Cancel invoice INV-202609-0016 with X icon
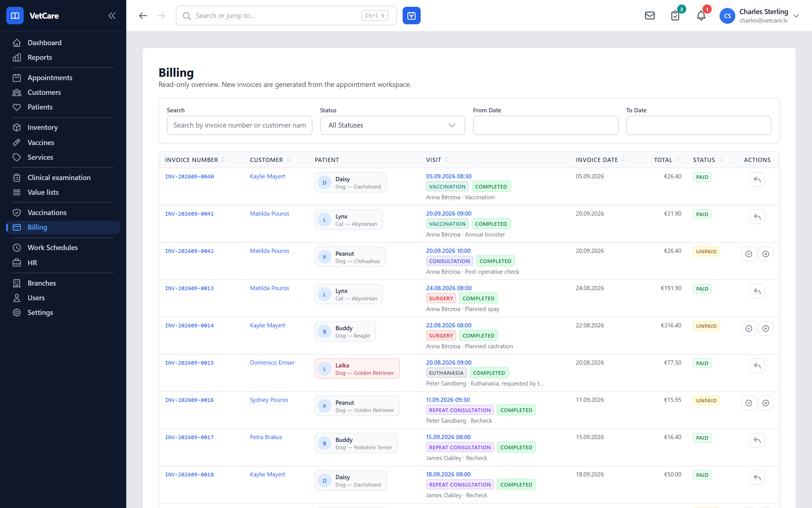 click(x=766, y=403)
